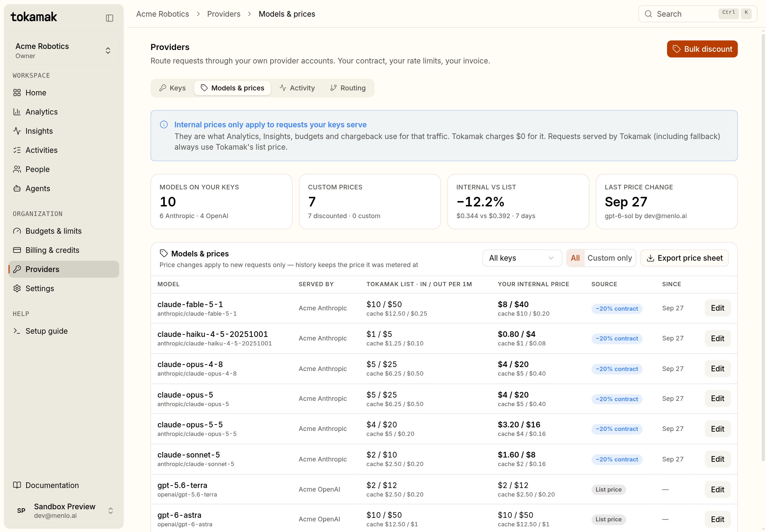Edit claude-haiku-4-5-20251001 row

[x=717, y=338]
